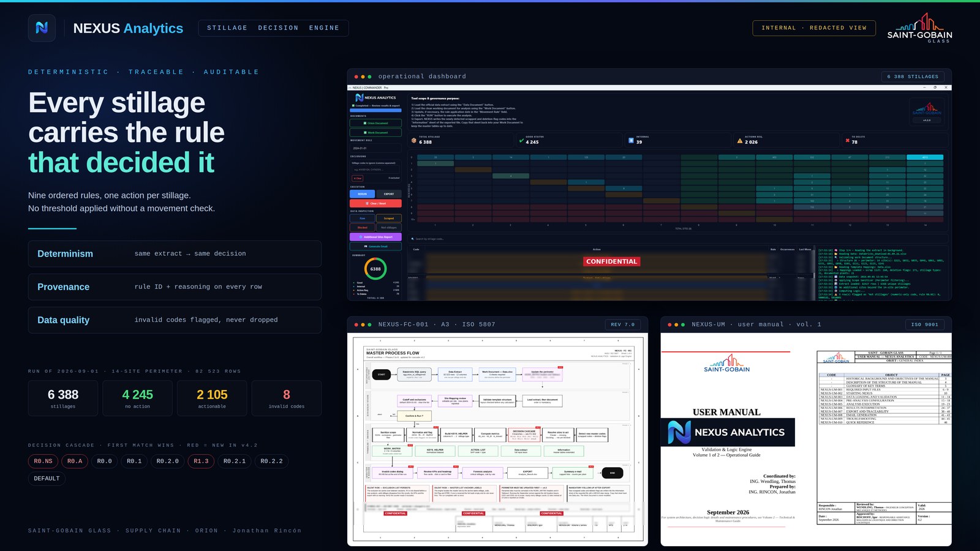This screenshot has width=980, height=551.
Task: Click the DEFAULT rule pill
Action: 47,479
